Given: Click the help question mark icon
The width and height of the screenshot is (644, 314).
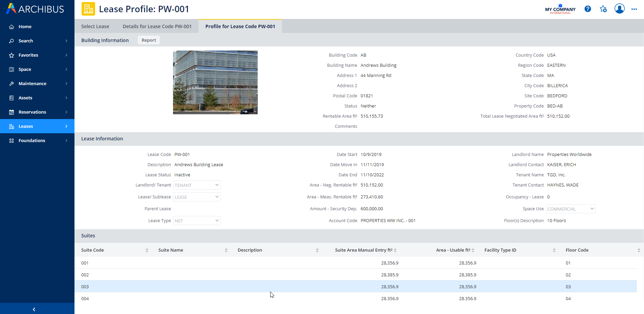Looking at the screenshot, I should (587, 9).
